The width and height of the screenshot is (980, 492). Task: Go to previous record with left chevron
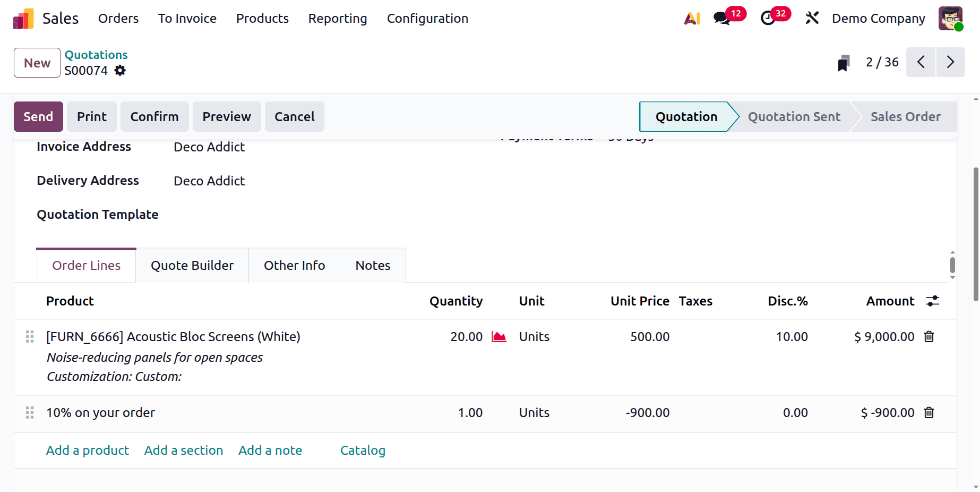click(921, 62)
